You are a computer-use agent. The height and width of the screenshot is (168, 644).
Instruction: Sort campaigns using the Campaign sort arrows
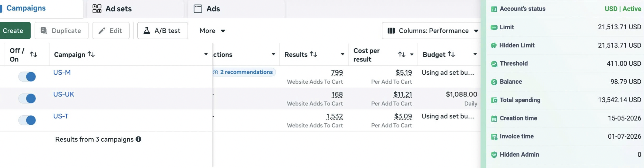pos(91,54)
